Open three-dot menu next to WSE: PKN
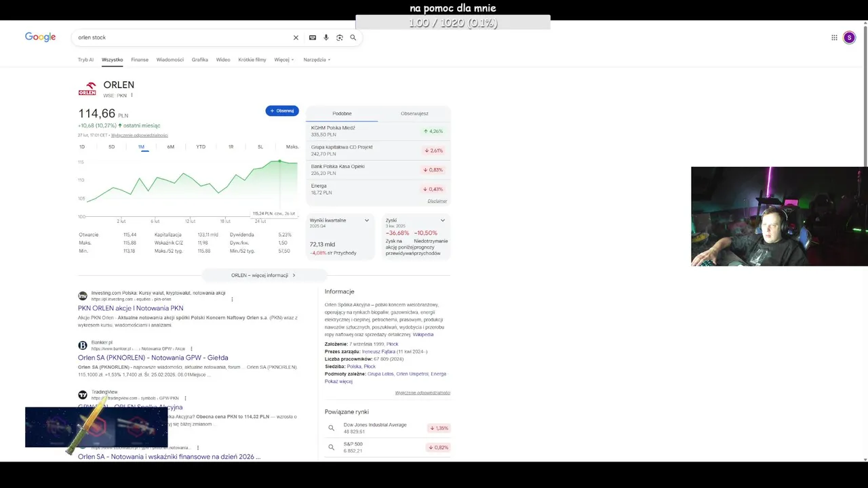This screenshot has width=868, height=488. pyautogui.click(x=132, y=96)
